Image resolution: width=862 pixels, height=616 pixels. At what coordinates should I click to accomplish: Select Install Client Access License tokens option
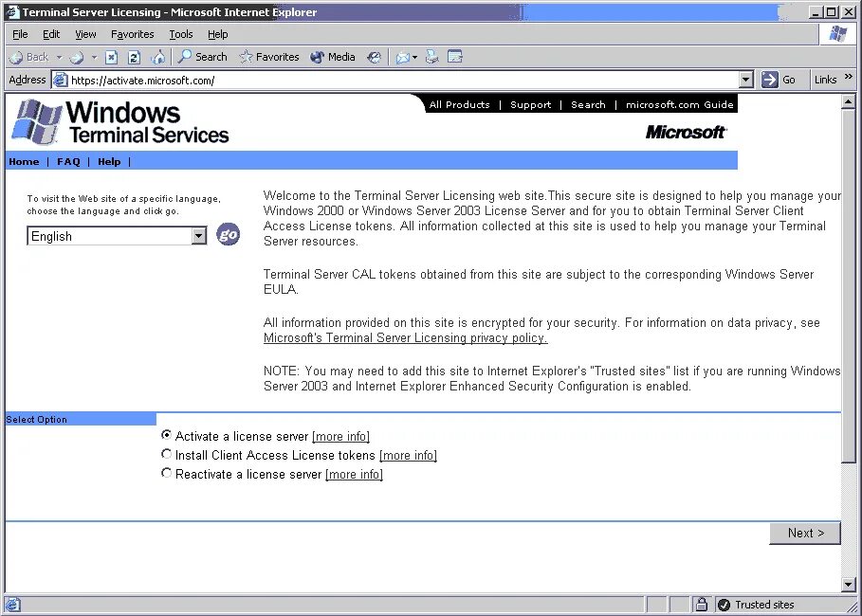coord(167,454)
